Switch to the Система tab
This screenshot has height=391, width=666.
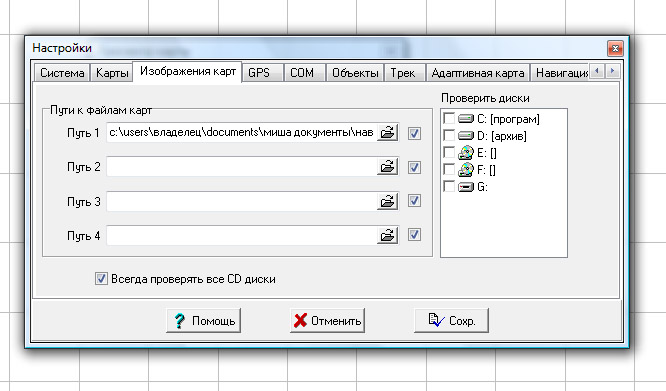click(62, 73)
